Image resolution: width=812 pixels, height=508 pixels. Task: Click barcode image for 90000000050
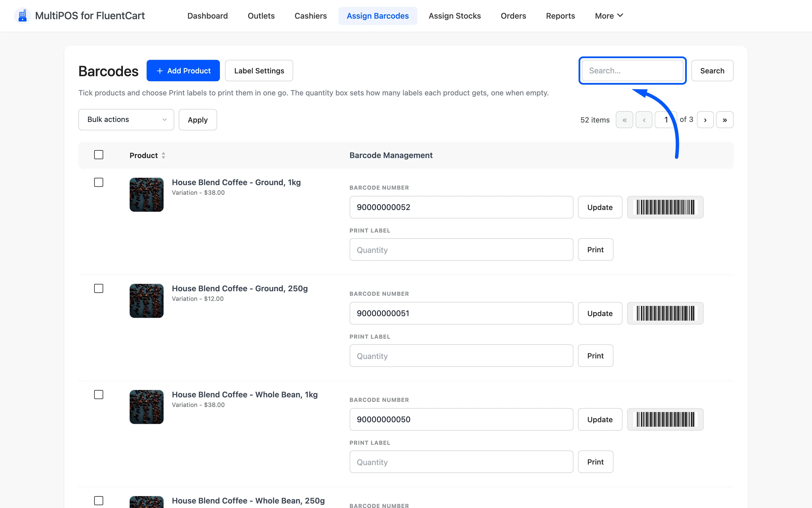click(665, 420)
